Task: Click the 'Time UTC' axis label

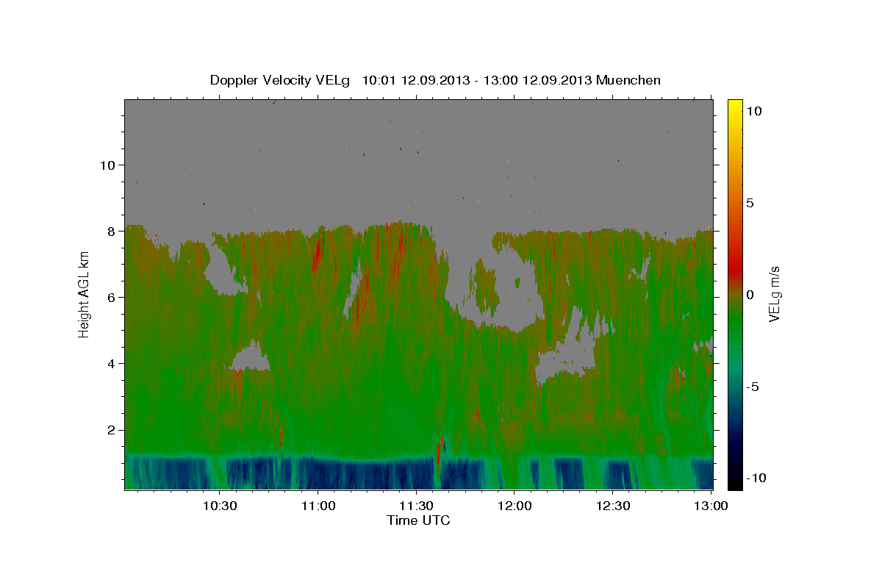Action: point(418,520)
